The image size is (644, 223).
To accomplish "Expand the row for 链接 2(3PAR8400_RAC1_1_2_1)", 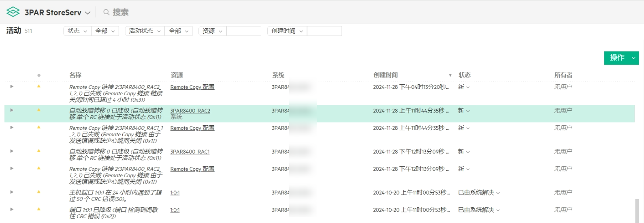I will click(12, 127).
